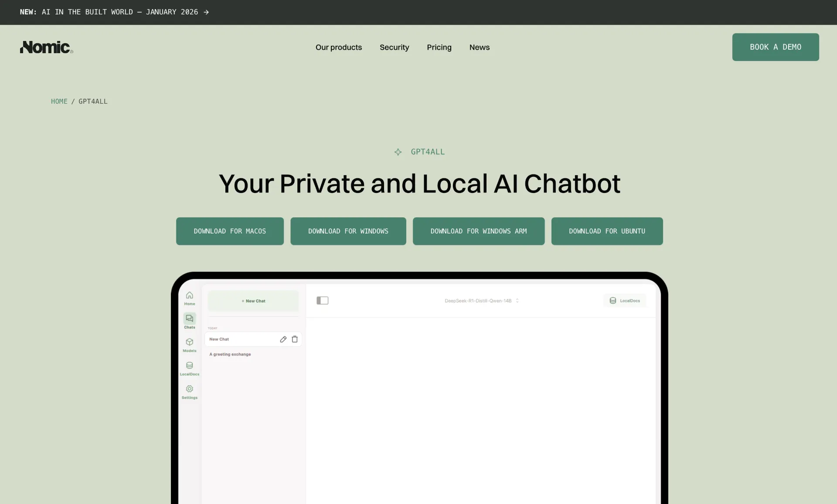This screenshot has width=837, height=504.
Task: Toggle the LocalDocs button in chat view
Action: 625,300
